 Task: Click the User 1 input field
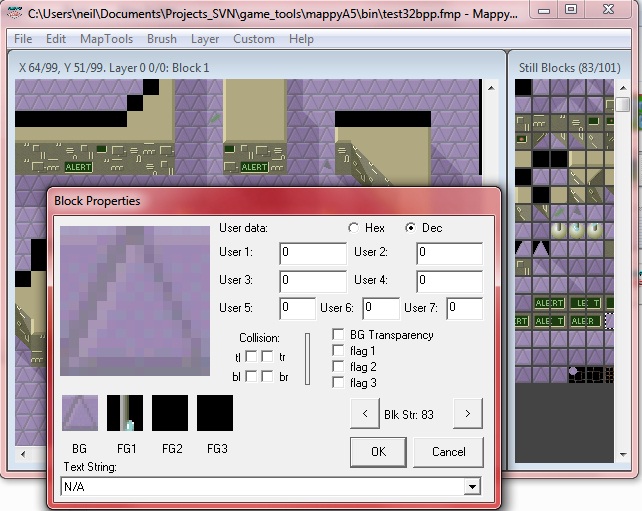coord(312,253)
